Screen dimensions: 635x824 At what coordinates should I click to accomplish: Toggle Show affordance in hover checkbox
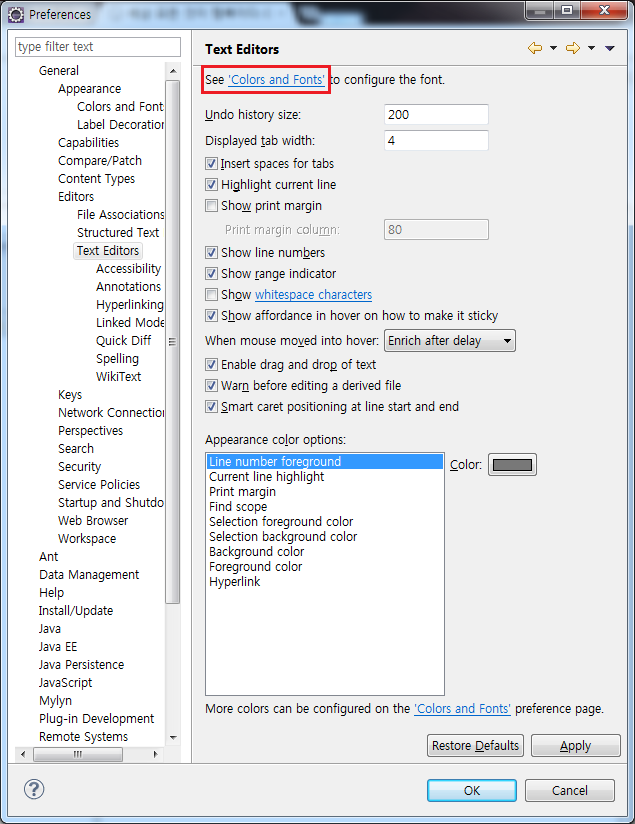211,316
